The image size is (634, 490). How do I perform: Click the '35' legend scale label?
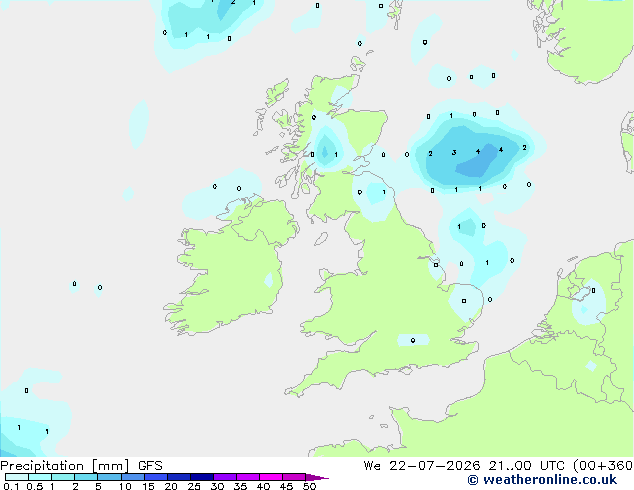click(x=240, y=486)
